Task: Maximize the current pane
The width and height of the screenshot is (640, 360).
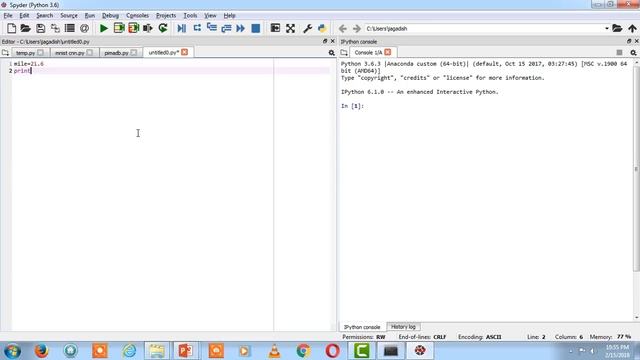Action: pos(276,28)
